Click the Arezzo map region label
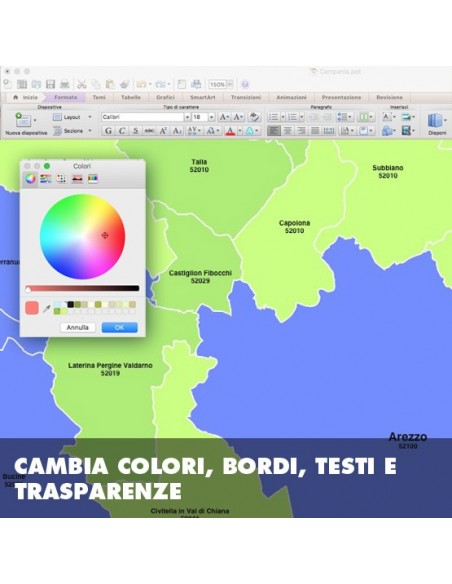This screenshot has width=452, height=584. click(x=408, y=437)
